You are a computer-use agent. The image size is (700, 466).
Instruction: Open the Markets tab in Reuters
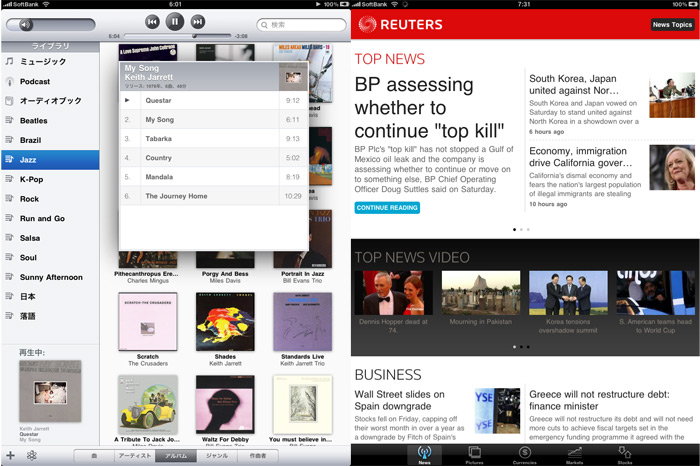(575, 455)
